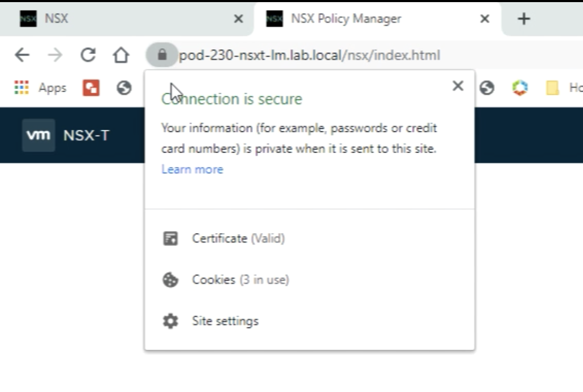
Task: View the Certificate (Valid) details
Action: pyautogui.click(x=238, y=238)
